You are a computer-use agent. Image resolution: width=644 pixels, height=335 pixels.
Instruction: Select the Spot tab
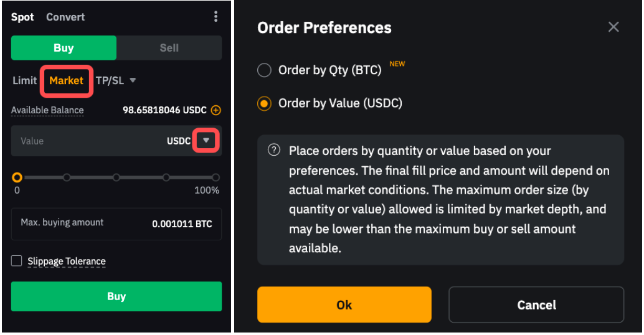(22, 17)
